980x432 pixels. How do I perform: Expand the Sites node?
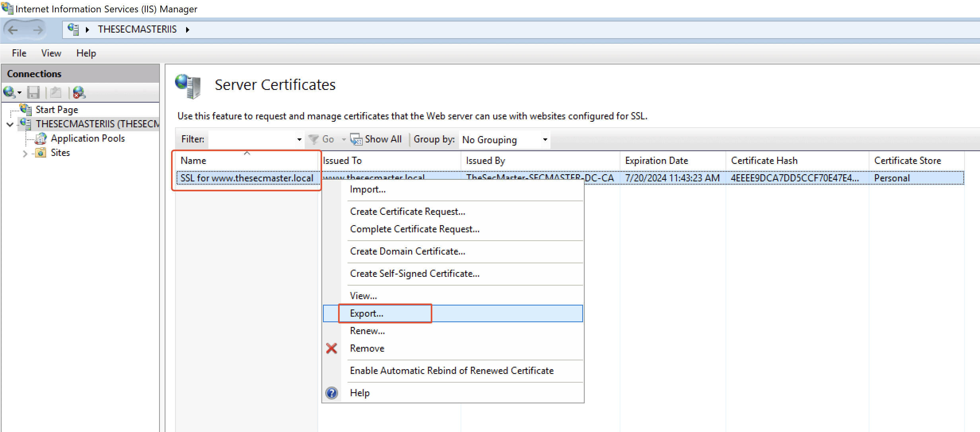pos(25,154)
